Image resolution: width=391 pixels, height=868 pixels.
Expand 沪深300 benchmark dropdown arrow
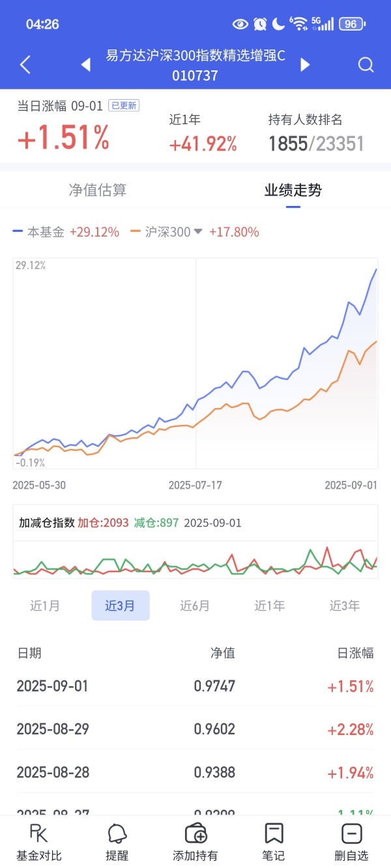[198, 232]
